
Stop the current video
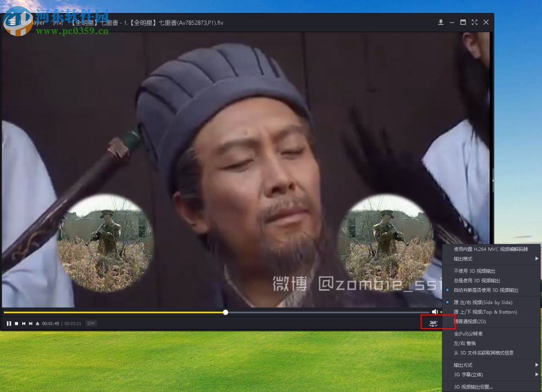click(16, 323)
